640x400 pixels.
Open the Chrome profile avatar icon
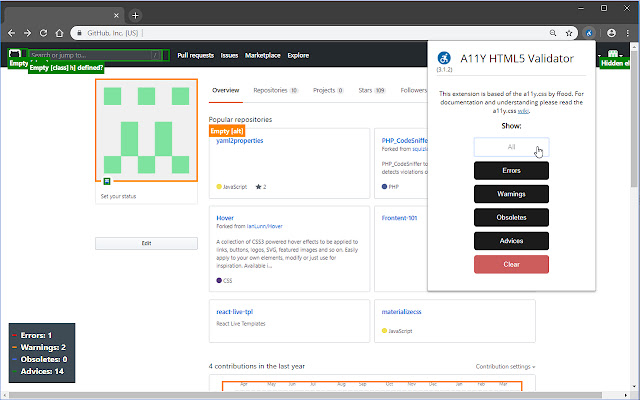coord(611,33)
